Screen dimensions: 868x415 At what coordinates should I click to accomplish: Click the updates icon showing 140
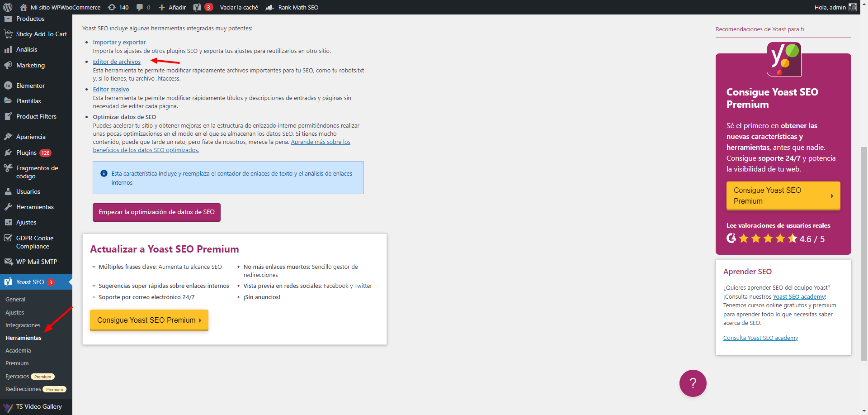112,7
